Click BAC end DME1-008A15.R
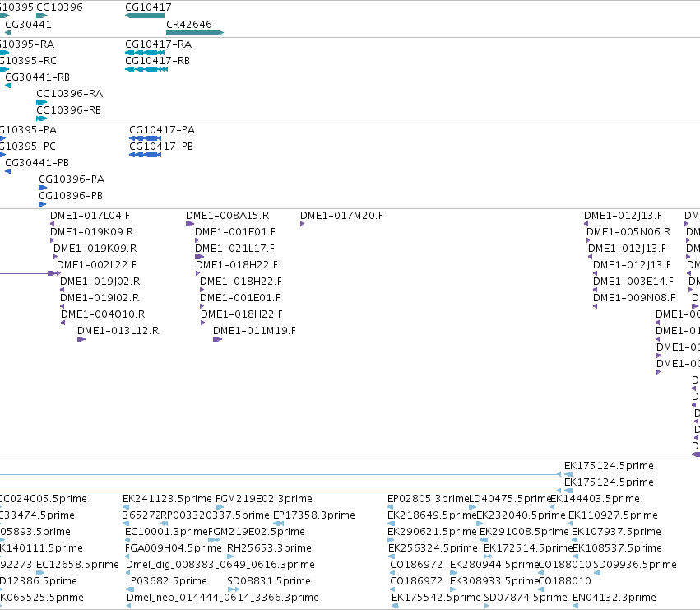The width and height of the screenshot is (700, 610). [x=228, y=216]
